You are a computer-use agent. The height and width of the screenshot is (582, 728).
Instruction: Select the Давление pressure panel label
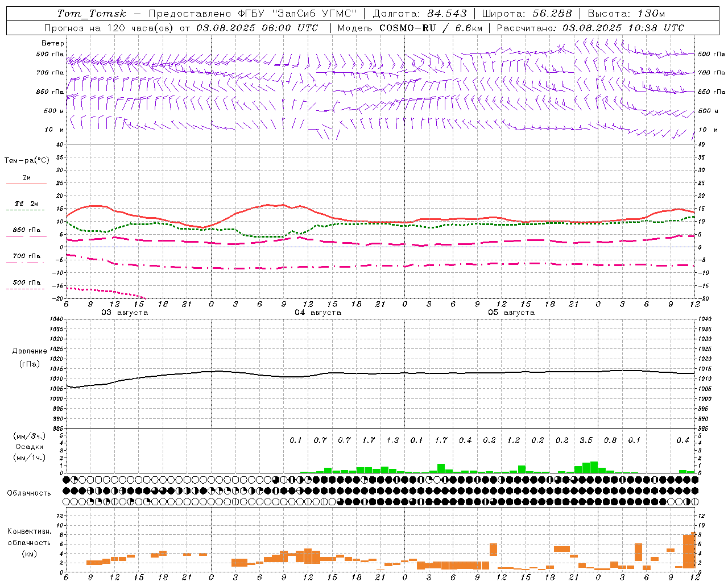click(x=30, y=351)
